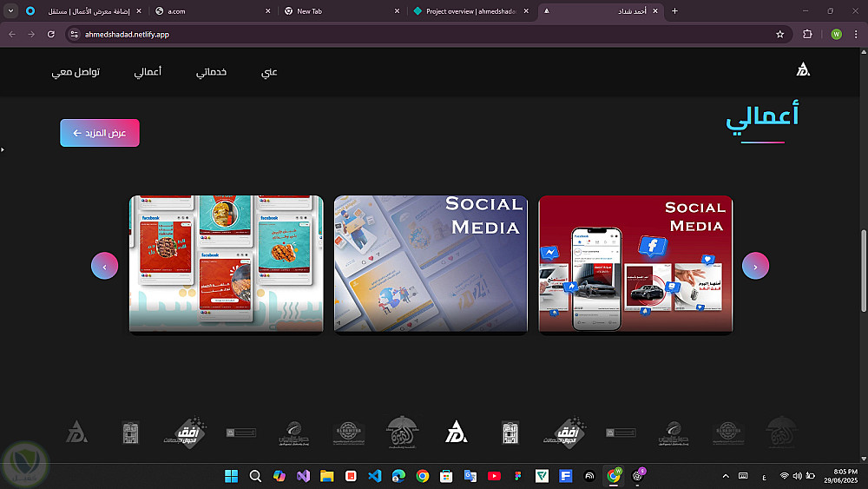The image size is (868, 489).
Task: Open the food Facebook posts project card
Action: 226,264
